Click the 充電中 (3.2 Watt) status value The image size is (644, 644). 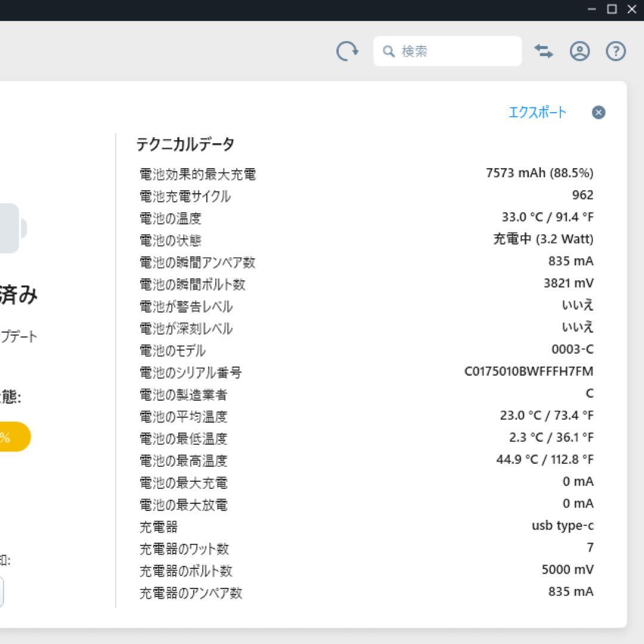pyautogui.click(x=539, y=239)
